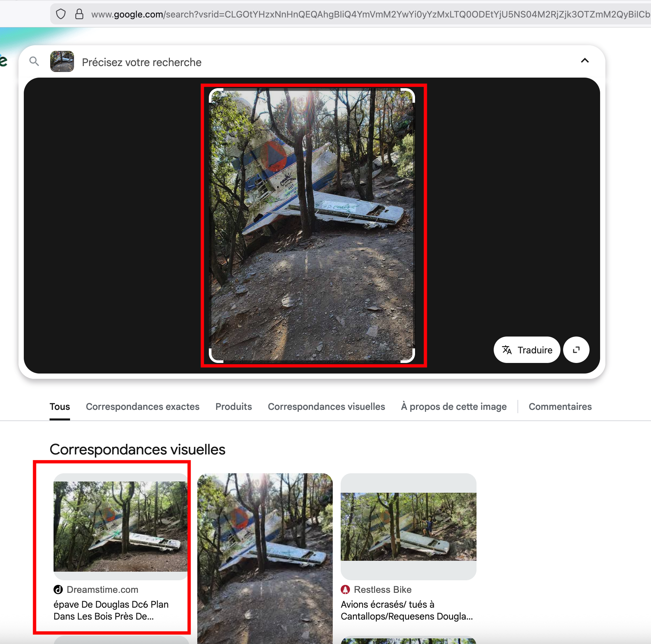651x644 pixels.
Task: Click the shield tracking protection icon
Action: point(61,14)
